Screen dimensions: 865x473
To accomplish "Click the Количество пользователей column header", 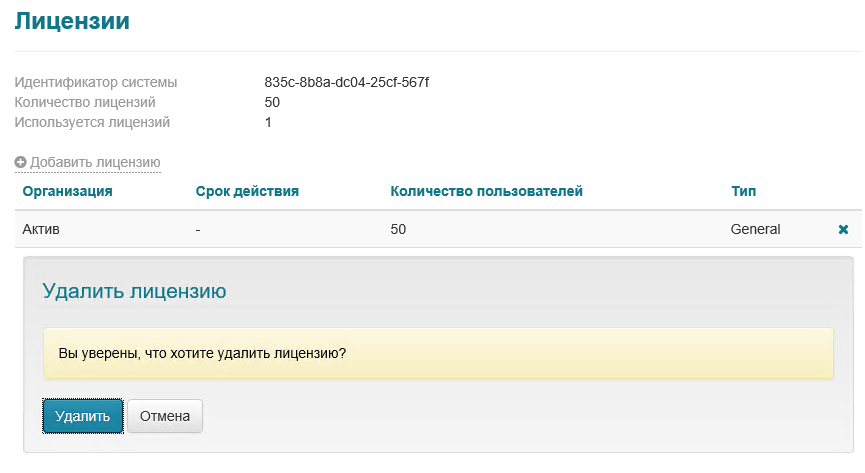I will (x=486, y=190).
